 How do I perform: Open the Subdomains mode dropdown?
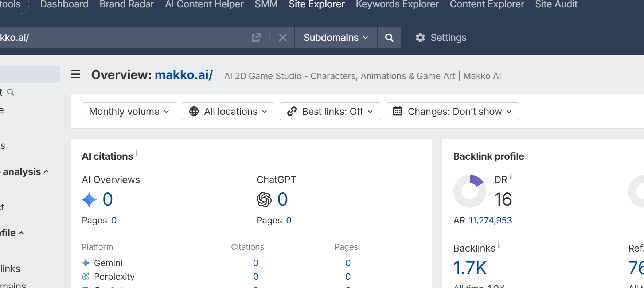336,38
